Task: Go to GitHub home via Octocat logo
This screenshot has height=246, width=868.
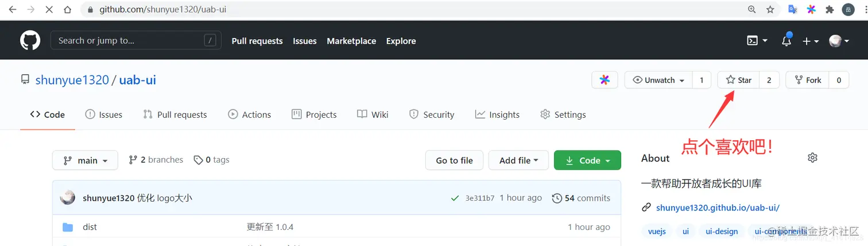Action: point(30,41)
